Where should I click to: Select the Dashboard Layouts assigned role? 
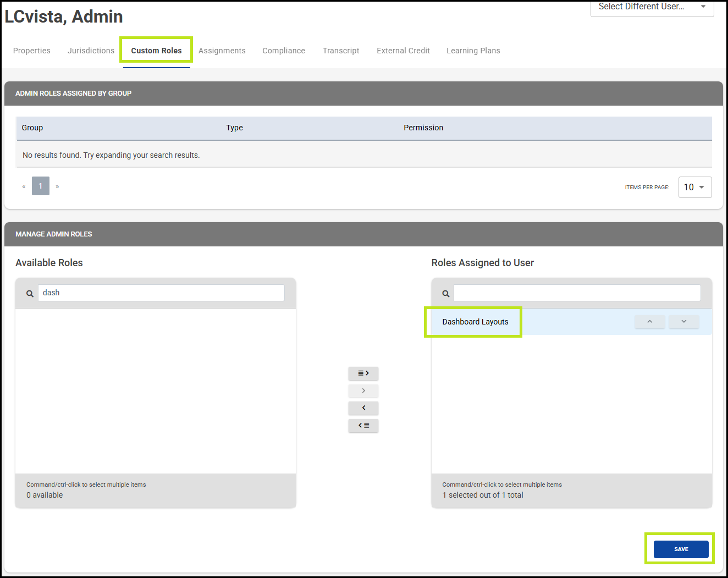click(475, 322)
